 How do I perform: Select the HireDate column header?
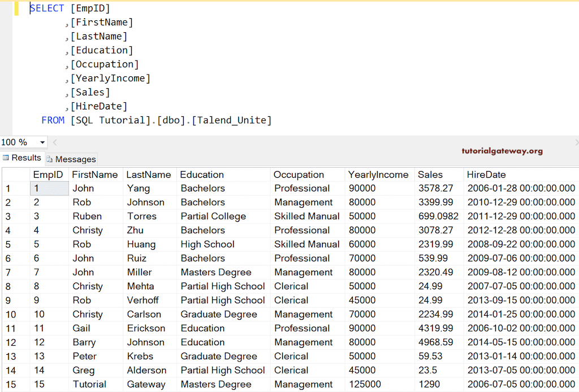[x=485, y=175]
